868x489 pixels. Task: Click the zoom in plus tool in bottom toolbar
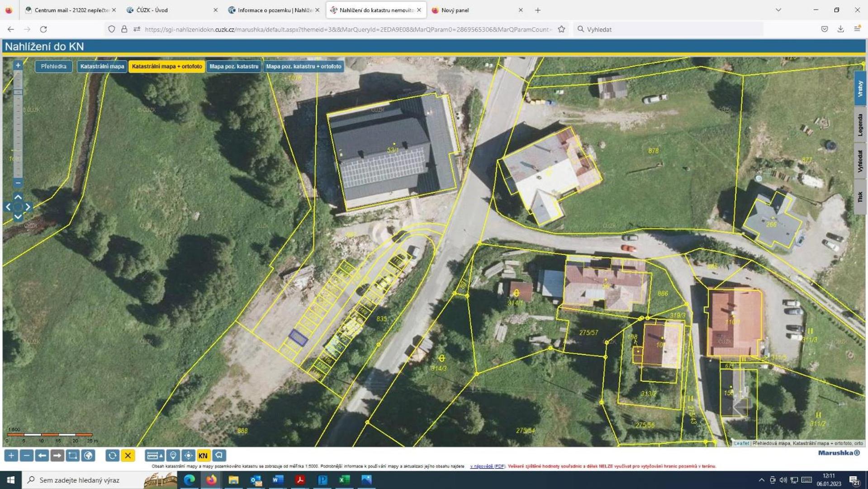11,455
